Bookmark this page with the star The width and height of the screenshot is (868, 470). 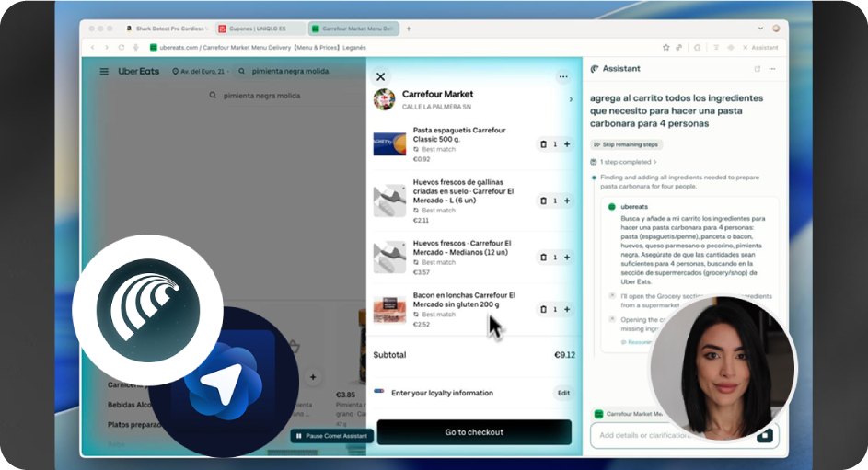(x=665, y=48)
